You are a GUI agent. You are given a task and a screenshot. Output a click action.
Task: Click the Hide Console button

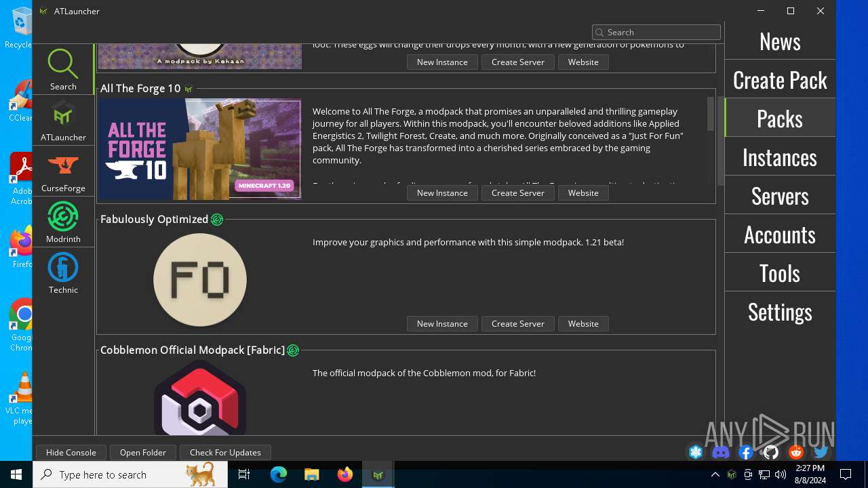click(x=71, y=452)
